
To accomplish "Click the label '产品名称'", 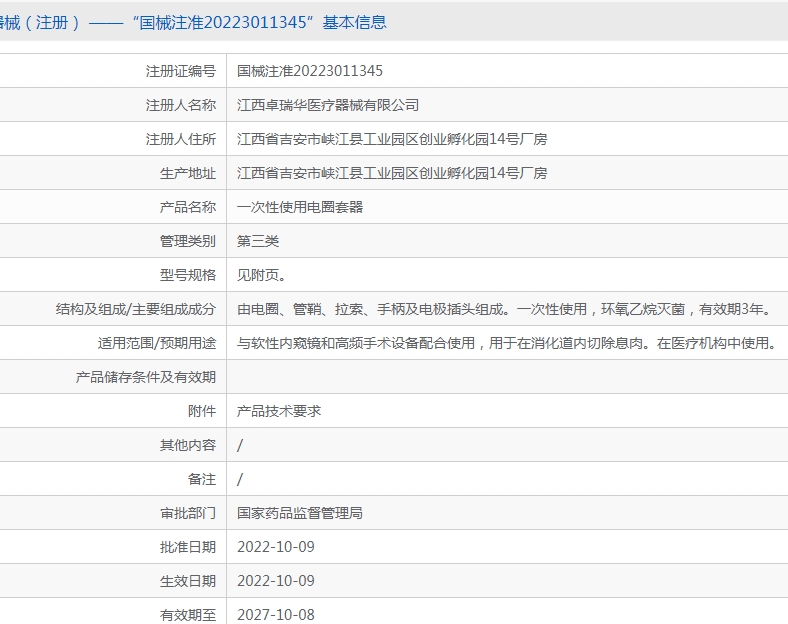I will click(x=188, y=207).
